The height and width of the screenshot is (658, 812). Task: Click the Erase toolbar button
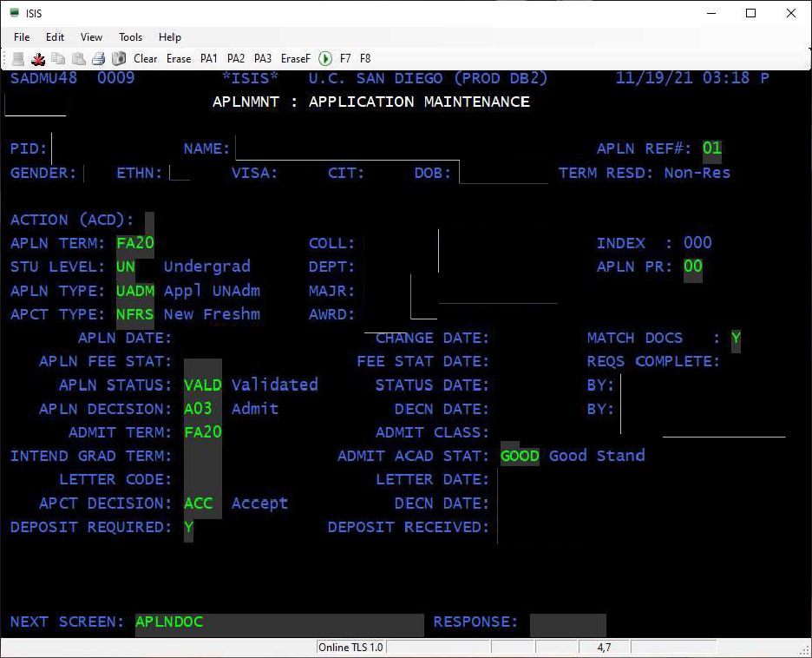click(179, 58)
